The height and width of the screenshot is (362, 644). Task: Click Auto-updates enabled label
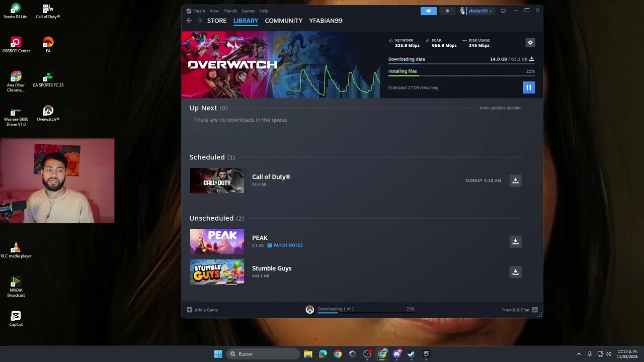500,108
